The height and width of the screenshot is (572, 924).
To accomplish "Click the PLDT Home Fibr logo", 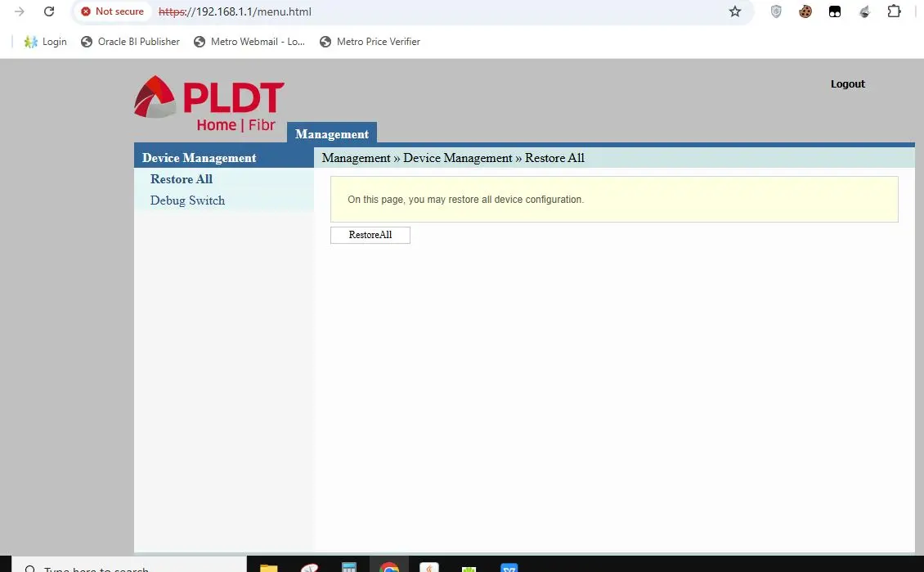I will coord(209,103).
